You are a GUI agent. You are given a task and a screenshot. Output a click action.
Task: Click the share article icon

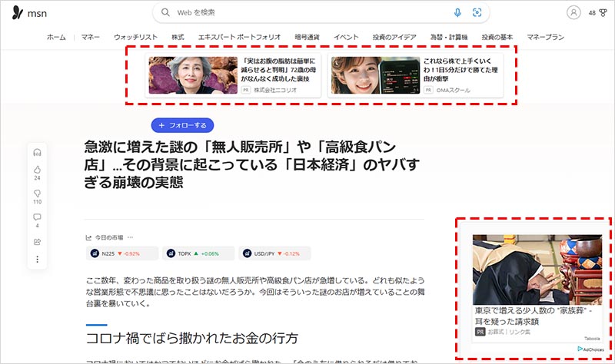(37, 242)
